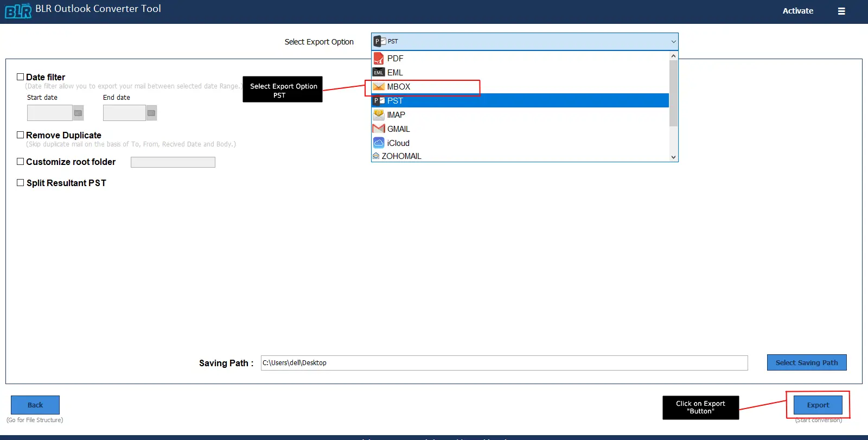Image resolution: width=868 pixels, height=440 pixels.
Task: Click the IMAP icon in export list
Action: coord(379,114)
